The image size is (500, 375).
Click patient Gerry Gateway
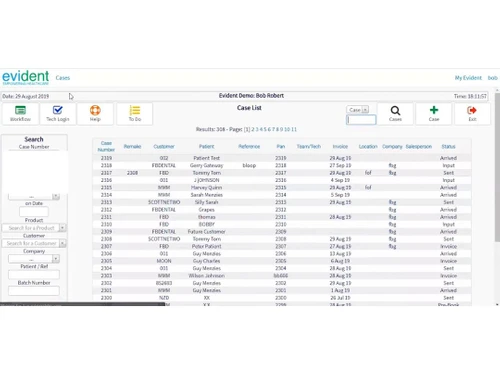tap(206, 165)
